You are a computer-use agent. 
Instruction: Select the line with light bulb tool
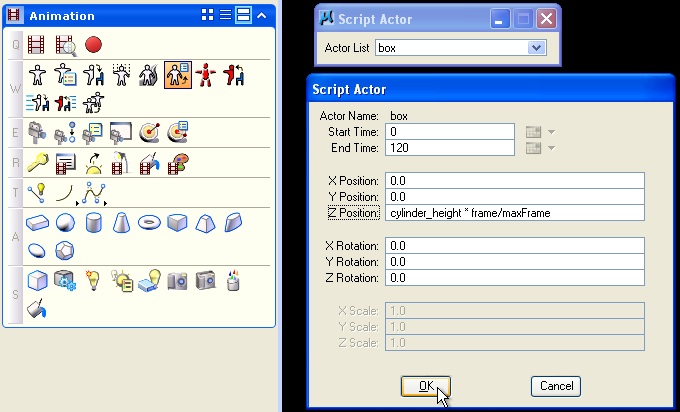coord(36,193)
